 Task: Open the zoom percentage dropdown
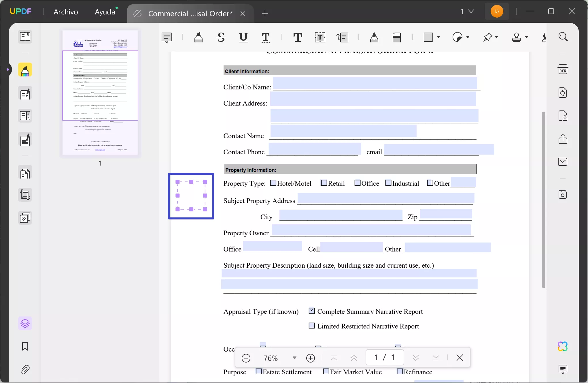point(295,358)
